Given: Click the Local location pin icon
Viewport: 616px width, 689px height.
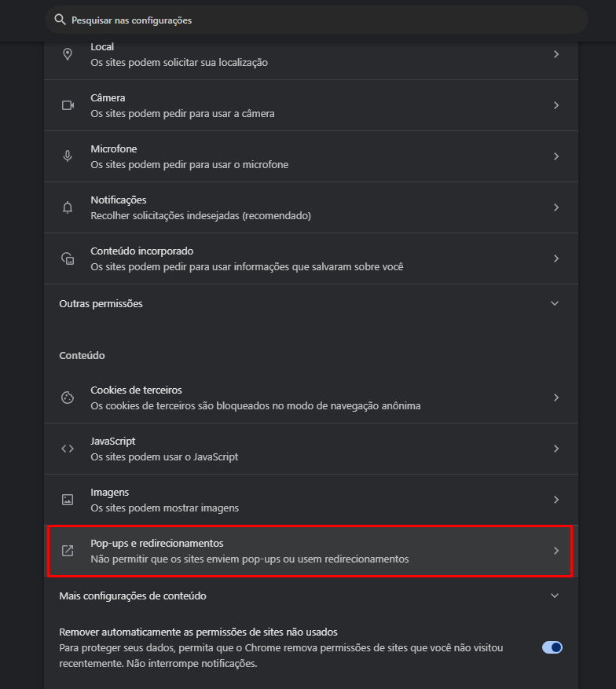Looking at the screenshot, I should coord(68,54).
